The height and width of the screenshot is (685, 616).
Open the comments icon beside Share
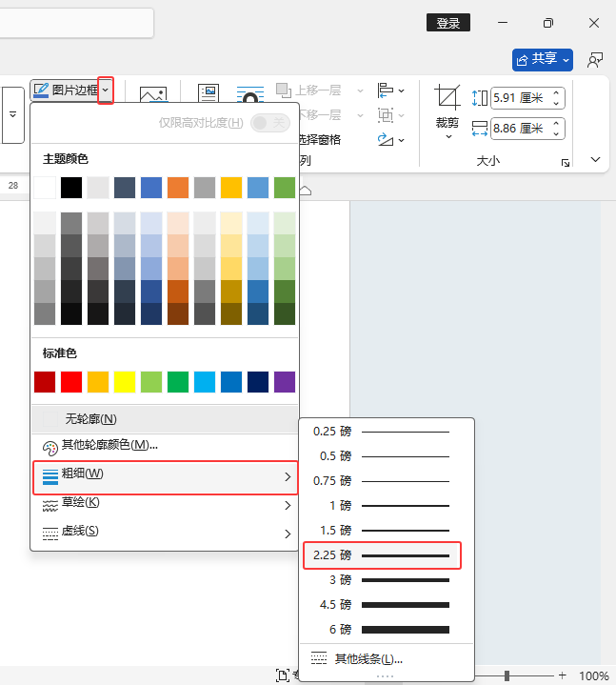point(595,59)
